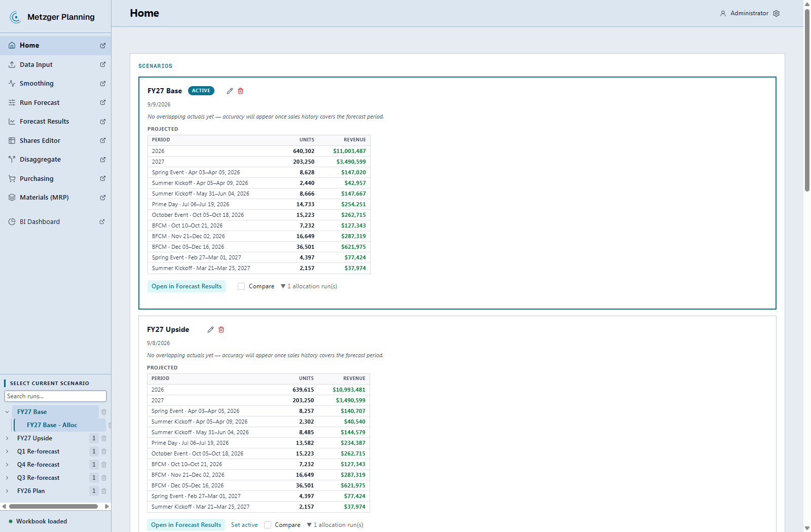Click FY27 Base 2026 revenue $11,003,487

[x=349, y=151]
